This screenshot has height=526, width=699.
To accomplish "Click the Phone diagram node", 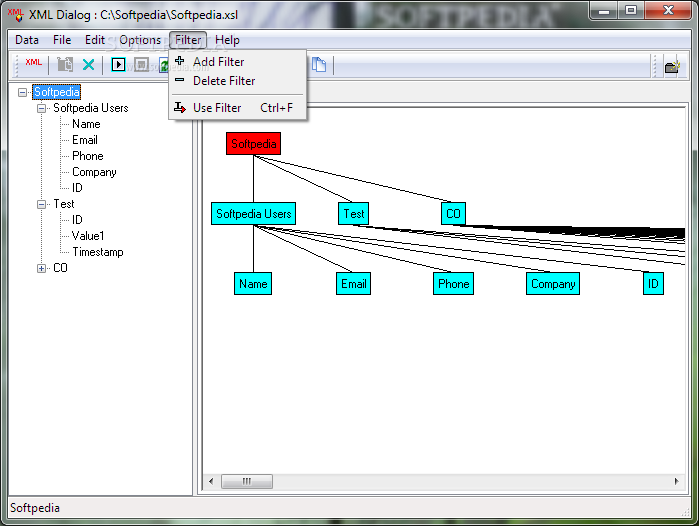I will pyautogui.click(x=453, y=284).
